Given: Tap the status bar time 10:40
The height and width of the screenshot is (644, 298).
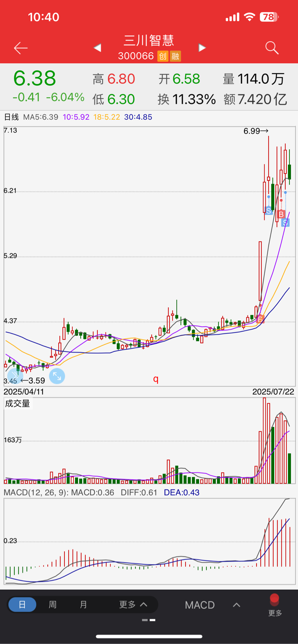Looking at the screenshot, I should (x=43, y=17).
